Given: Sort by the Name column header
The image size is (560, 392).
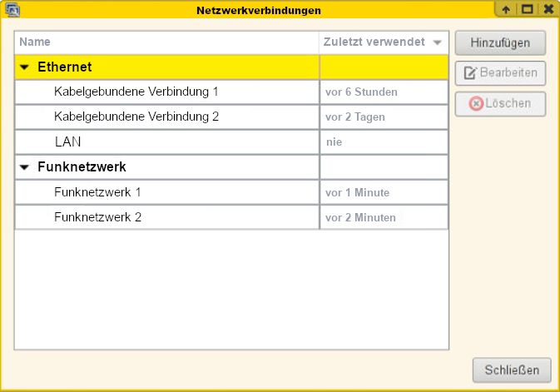Looking at the screenshot, I should [166, 42].
